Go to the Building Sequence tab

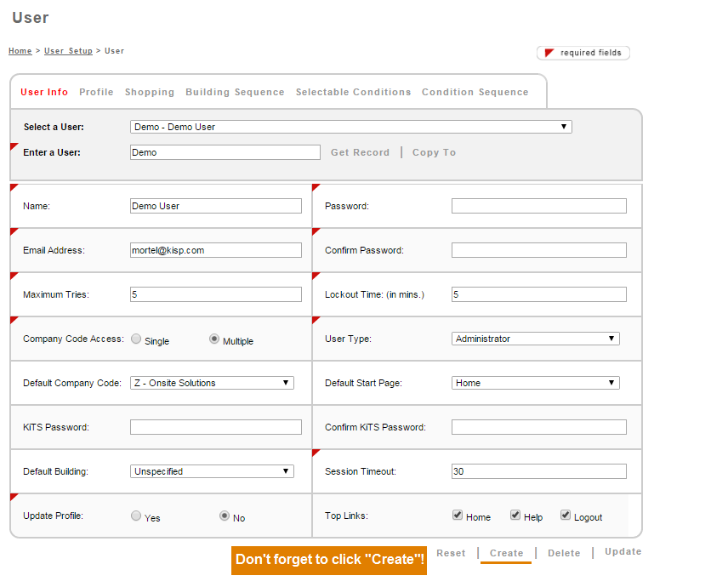click(235, 92)
